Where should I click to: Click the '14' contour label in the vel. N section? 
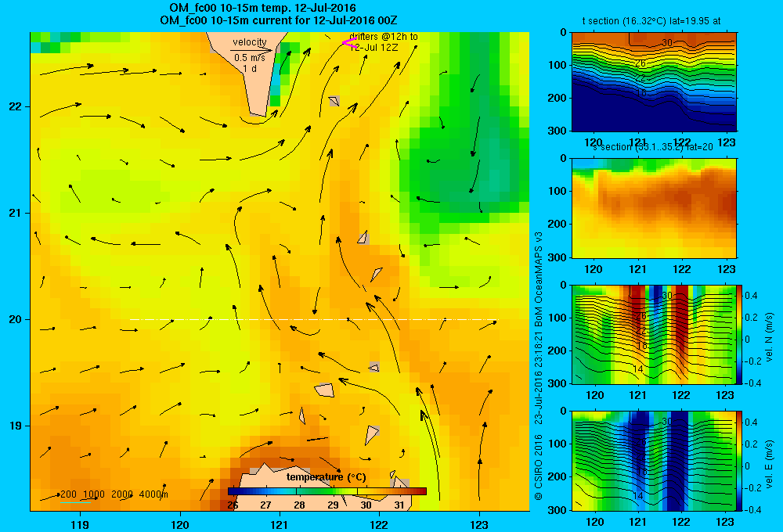tap(637, 368)
